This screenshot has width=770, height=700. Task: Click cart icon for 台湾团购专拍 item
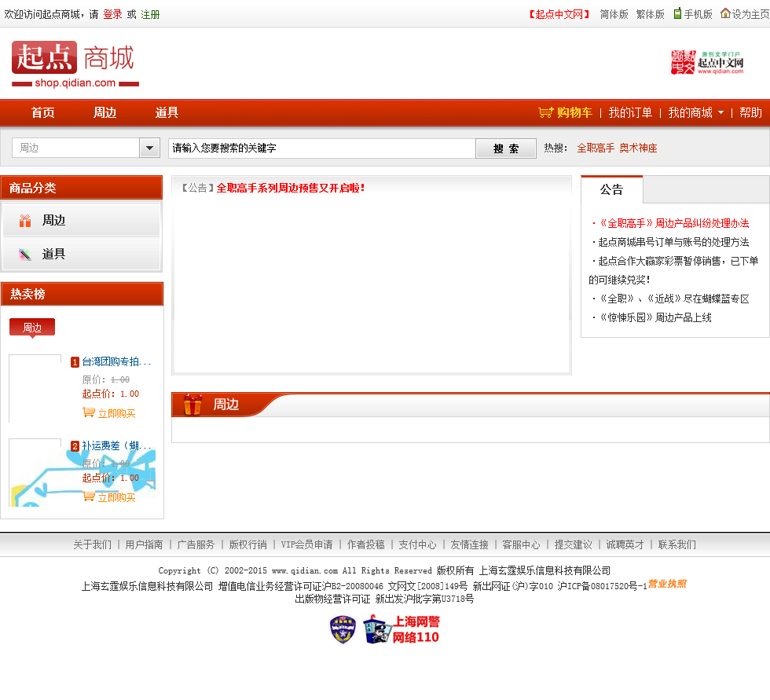[88, 412]
